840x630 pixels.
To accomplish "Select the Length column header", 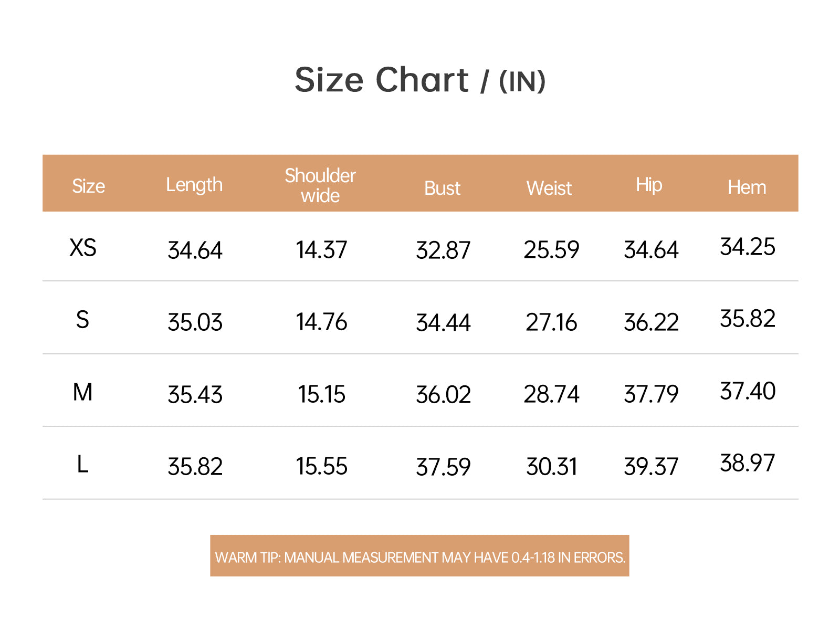I will tap(194, 185).
